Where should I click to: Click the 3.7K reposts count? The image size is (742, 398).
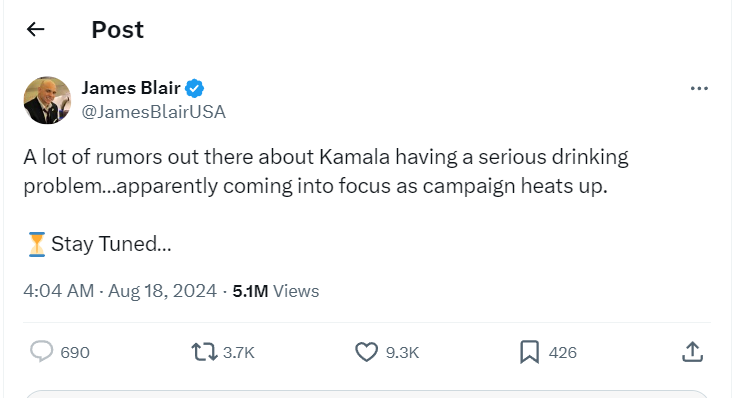tap(239, 353)
